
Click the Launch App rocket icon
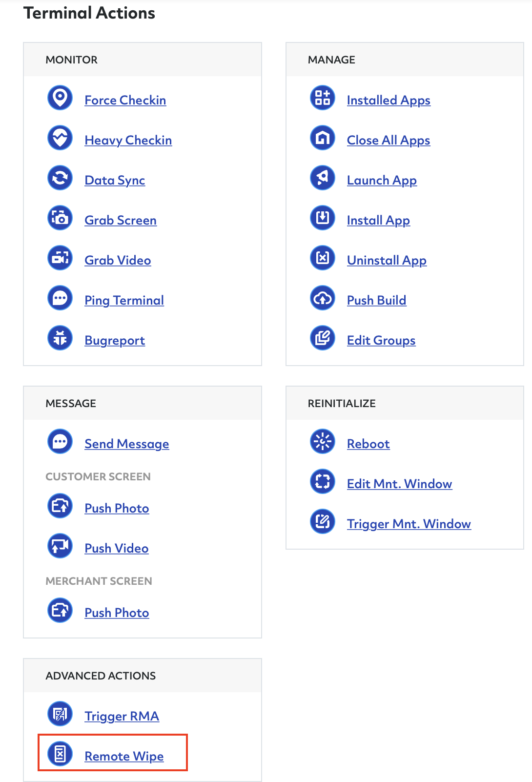click(323, 178)
